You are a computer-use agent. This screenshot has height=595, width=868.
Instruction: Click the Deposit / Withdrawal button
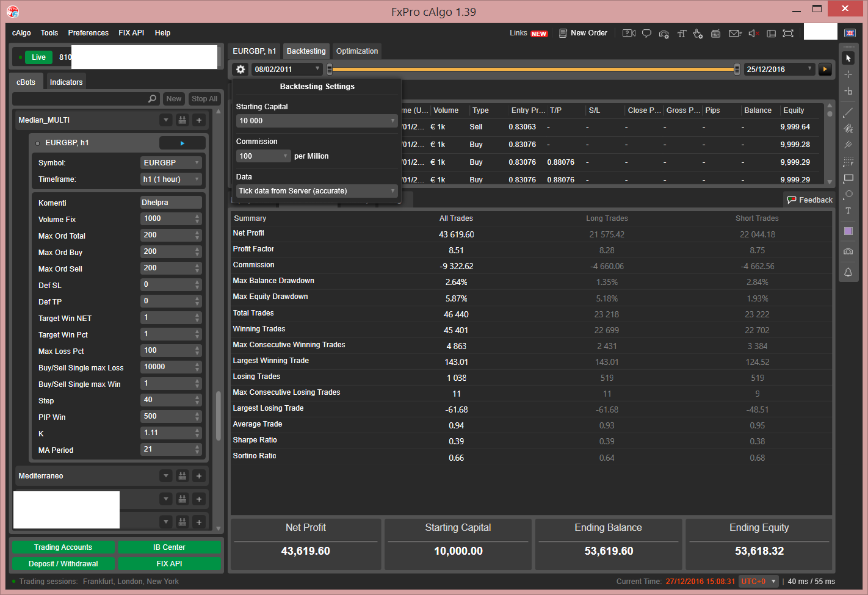63,564
